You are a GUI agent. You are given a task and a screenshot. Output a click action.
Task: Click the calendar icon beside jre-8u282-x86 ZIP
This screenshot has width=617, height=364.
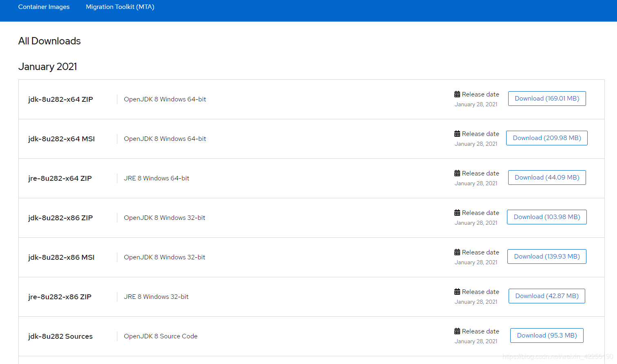[x=456, y=292]
